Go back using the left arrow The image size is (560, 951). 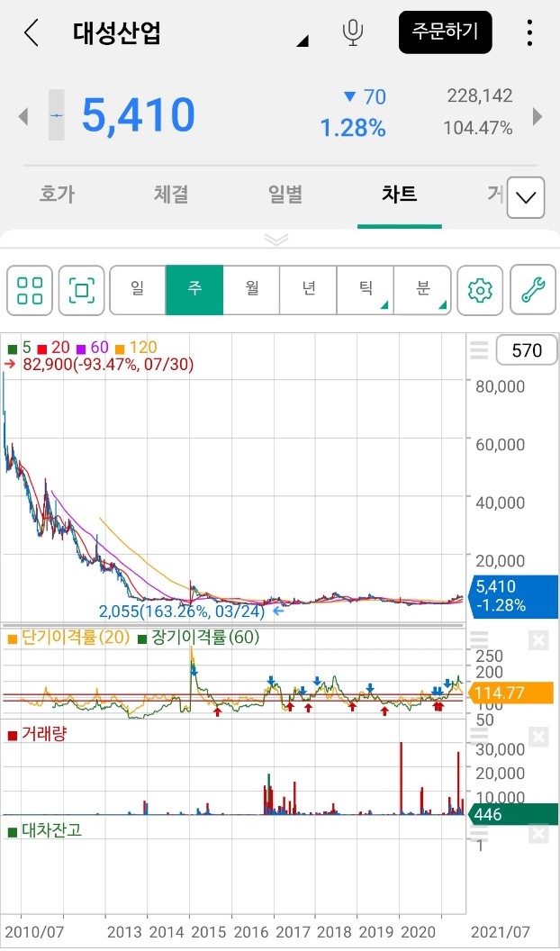coord(32,32)
